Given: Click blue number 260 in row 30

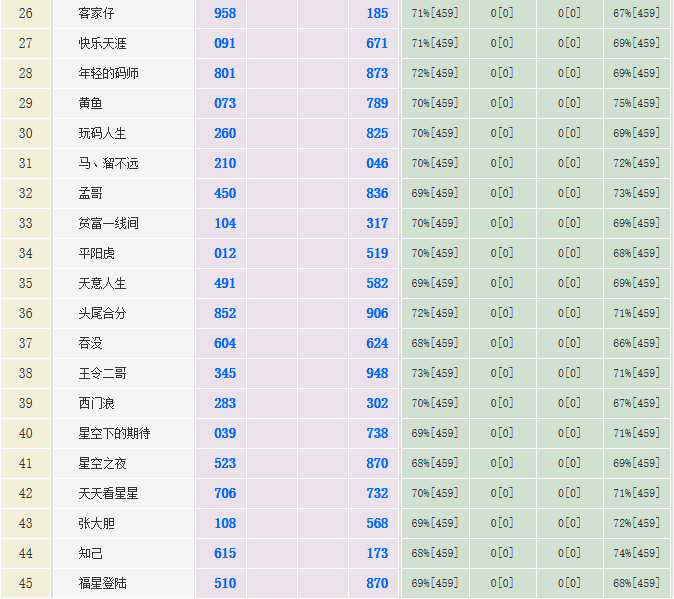Looking at the screenshot, I should click(x=225, y=133).
